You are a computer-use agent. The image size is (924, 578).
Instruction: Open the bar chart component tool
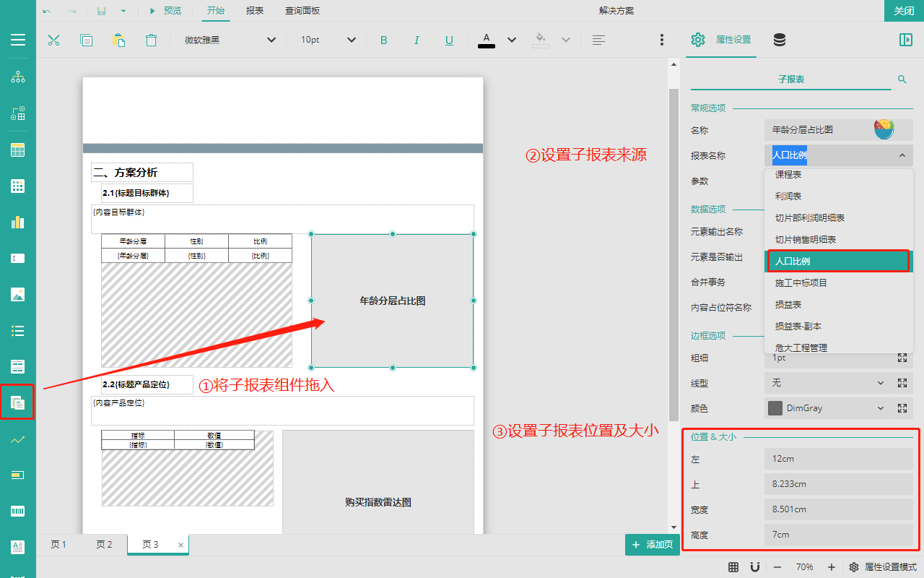coord(18,222)
